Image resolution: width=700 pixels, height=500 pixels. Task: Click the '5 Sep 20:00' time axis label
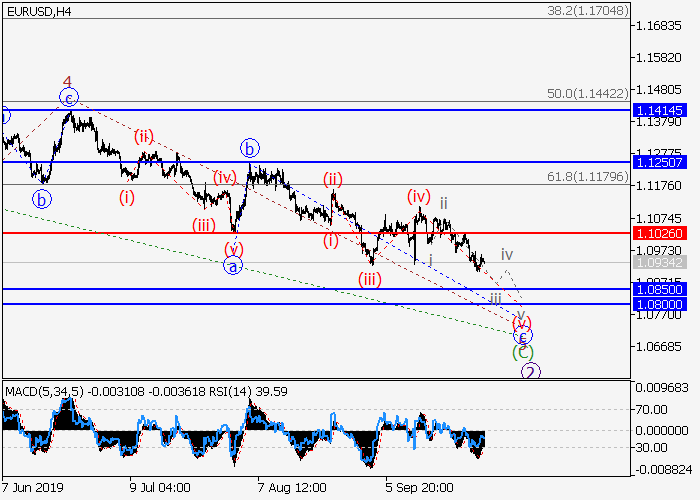tap(420, 486)
